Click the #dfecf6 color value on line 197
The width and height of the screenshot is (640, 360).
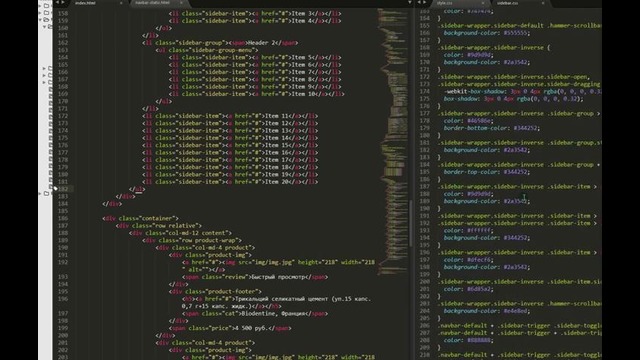[x=479, y=260]
